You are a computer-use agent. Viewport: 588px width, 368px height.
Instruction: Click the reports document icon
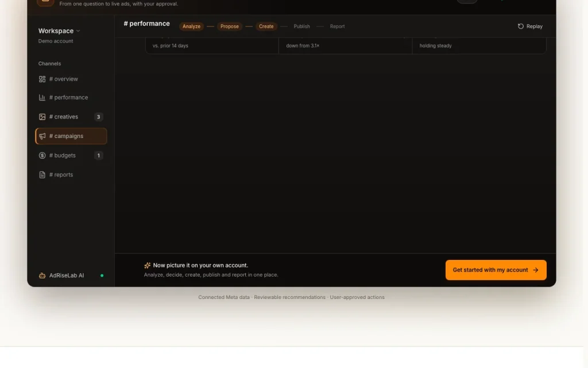pyautogui.click(x=42, y=175)
